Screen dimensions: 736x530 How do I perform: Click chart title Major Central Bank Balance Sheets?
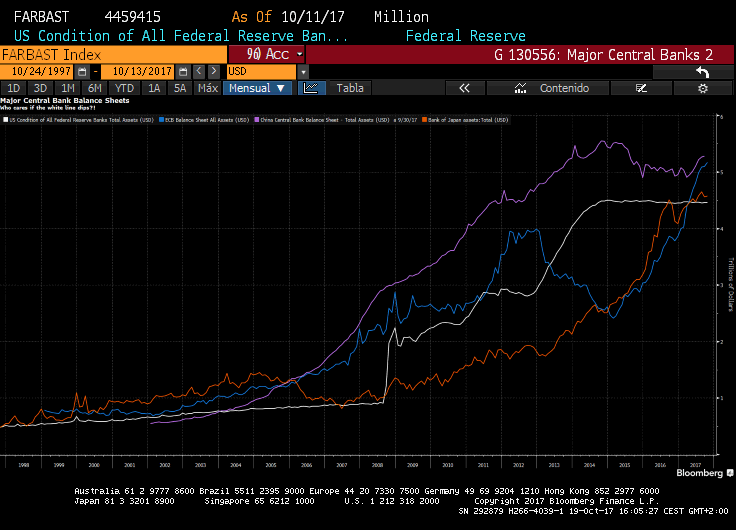[65, 100]
